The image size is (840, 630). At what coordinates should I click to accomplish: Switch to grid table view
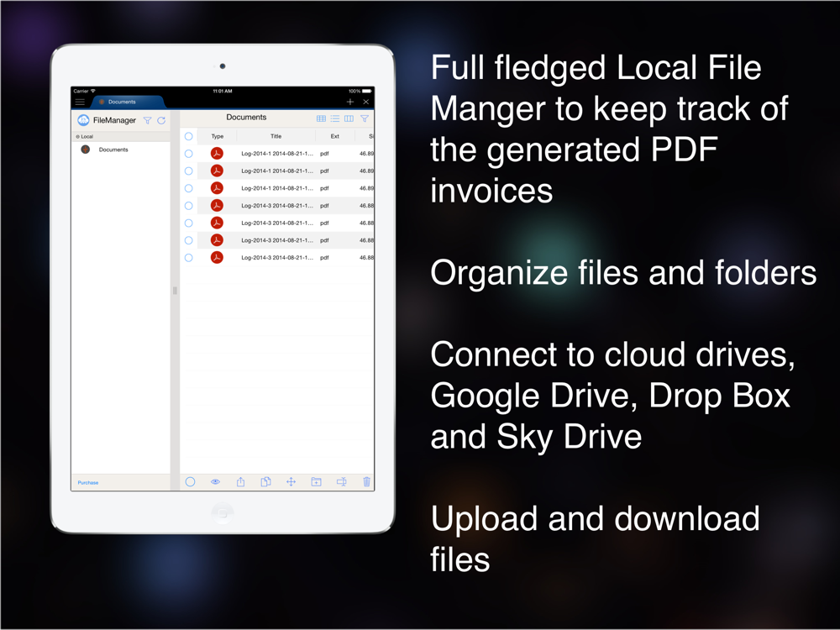(322, 118)
